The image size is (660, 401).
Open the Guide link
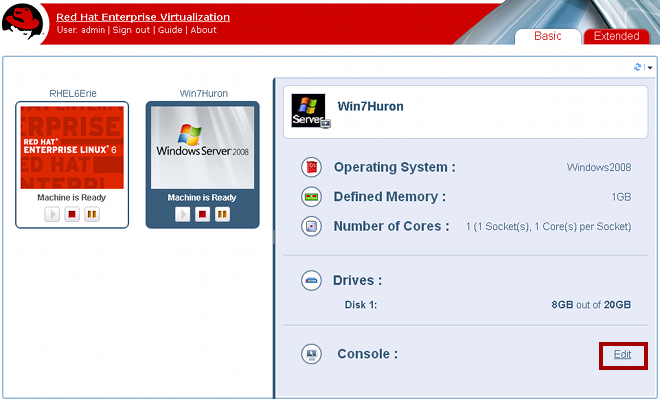pyautogui.click(x=170, y=30)
